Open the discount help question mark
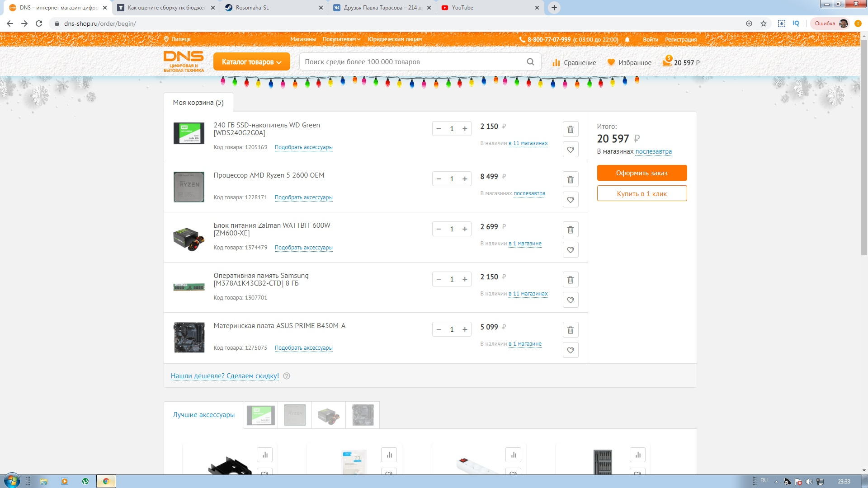Image resolution: width=868 pixels, height=488 pixels. coord(287,376)
